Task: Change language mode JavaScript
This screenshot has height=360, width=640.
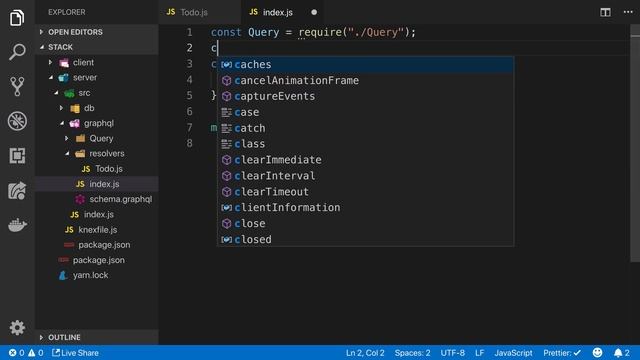Action: (x=513, y=353)
